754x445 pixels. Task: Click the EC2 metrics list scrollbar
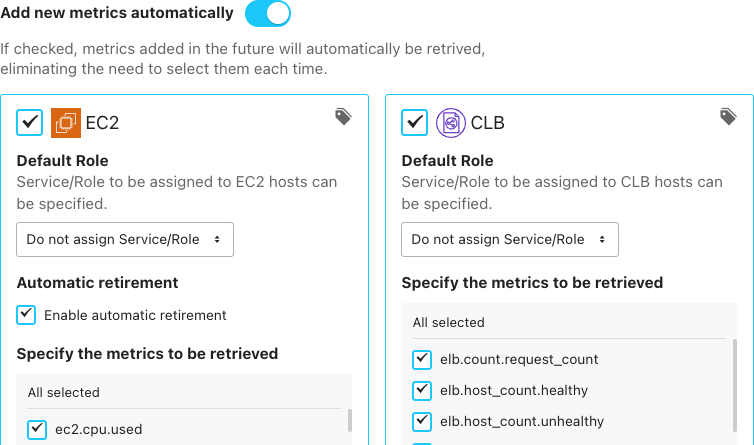click(350, 420)
